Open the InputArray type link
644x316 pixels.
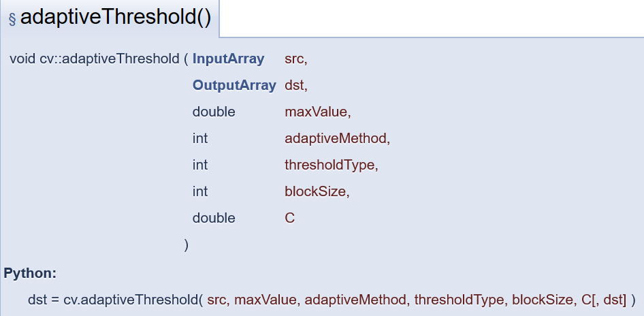click(x=228, y=59)
